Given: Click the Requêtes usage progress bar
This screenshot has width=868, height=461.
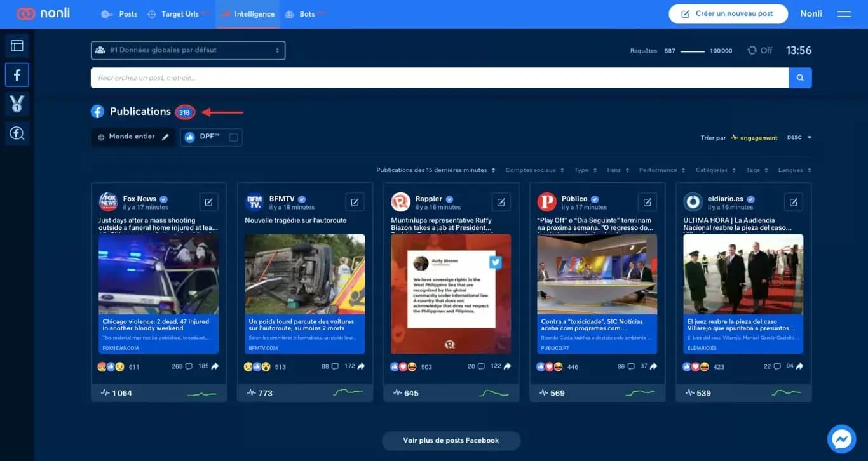Looking at the screenshot, I should click(x=693, y=51).
